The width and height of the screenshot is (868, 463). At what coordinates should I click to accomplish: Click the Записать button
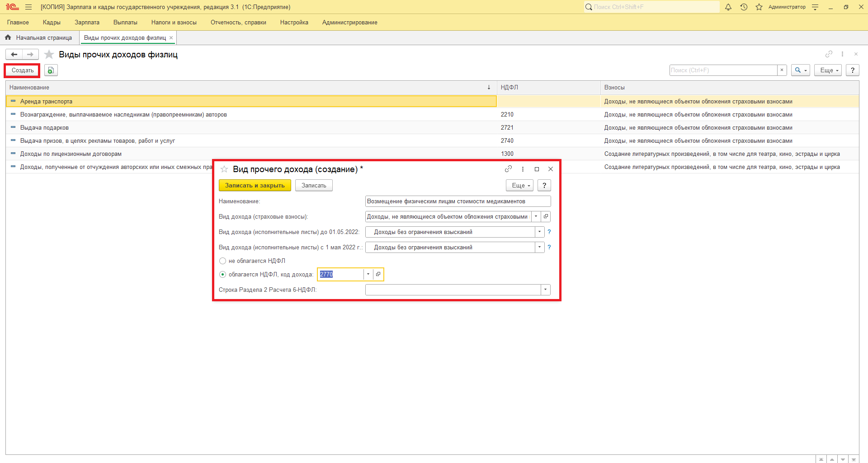click(314, 185)
